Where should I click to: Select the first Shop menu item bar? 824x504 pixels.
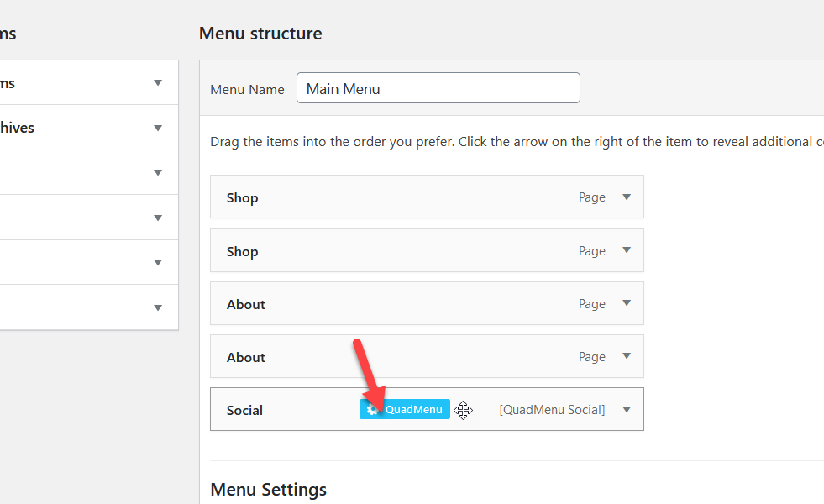(x=427, y=197)
